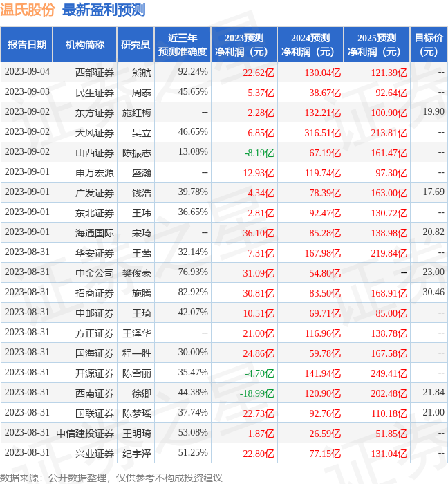Click target price 19.90
Image resolution: width=448 pixels, height=484 pixels.
[x=433, y=112]
